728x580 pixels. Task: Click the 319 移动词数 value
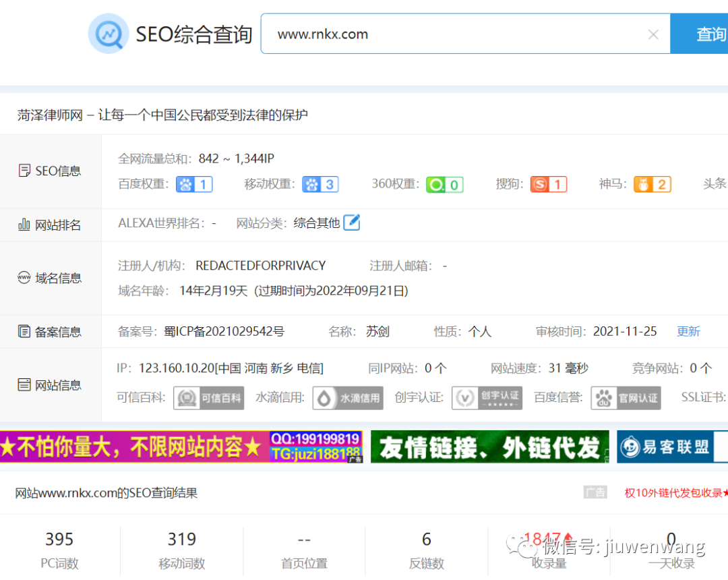(182, 539)
